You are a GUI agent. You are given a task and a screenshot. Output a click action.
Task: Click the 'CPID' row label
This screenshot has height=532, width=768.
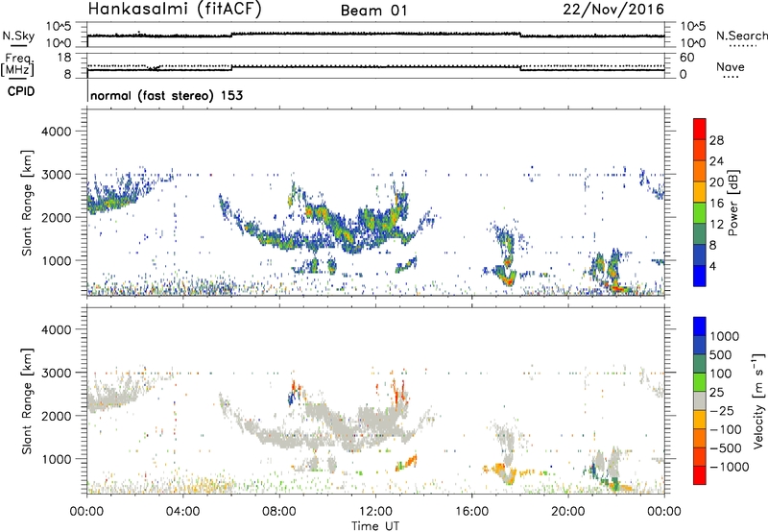pos(21,91)
